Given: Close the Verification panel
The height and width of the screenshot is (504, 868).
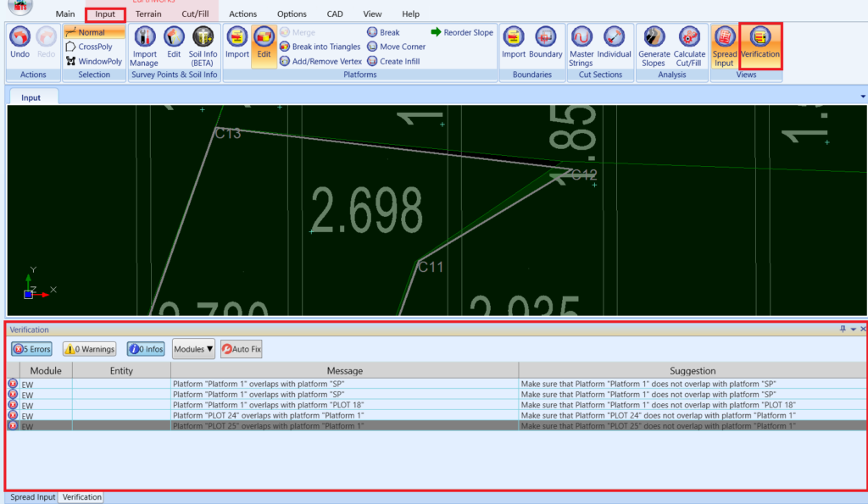Looking at the screenshot, I should click(x=863, y=330).
